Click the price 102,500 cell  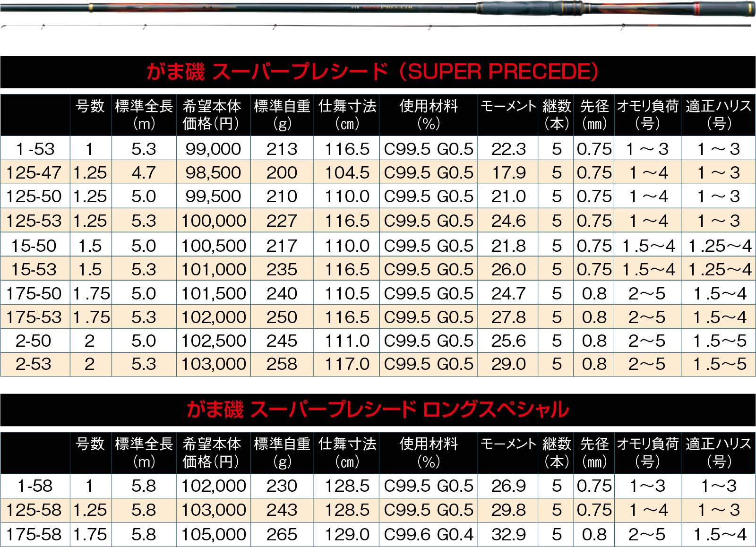tap(214, 341)
